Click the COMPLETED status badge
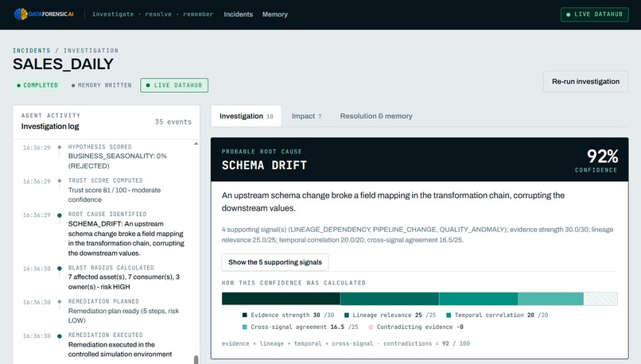Image resolution: width=641 pixels, height=364 pixels. [x=37, y=85]
